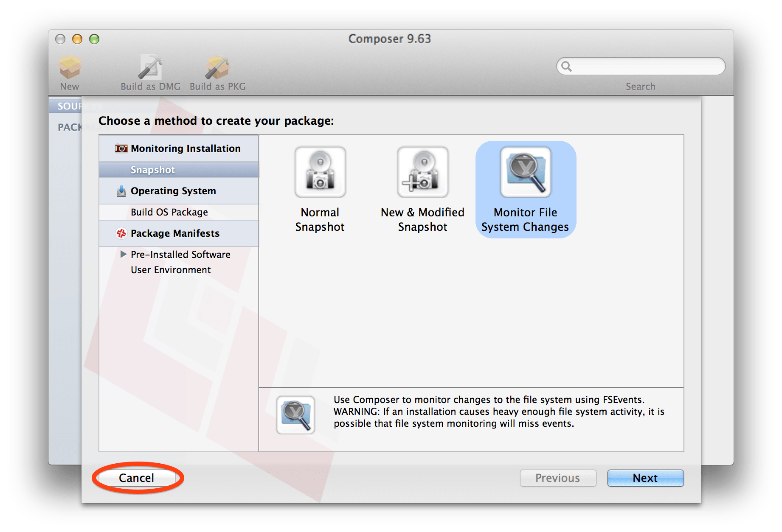The width and height of the screenshot is (782, 532).
Task: Select Pre-Installed Software in the list
Action: click(x=179, y=255)
